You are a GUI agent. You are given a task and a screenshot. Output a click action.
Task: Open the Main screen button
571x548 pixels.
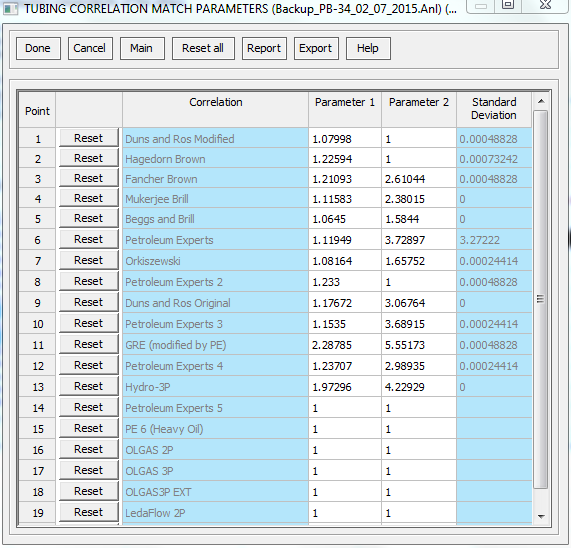(142, 48)
